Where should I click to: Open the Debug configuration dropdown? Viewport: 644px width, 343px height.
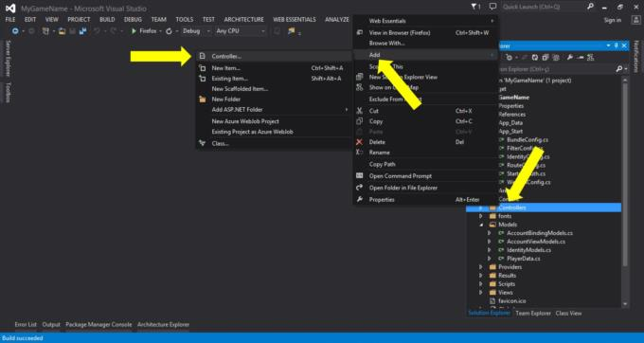pyautogui.click(x=196, y=31)
